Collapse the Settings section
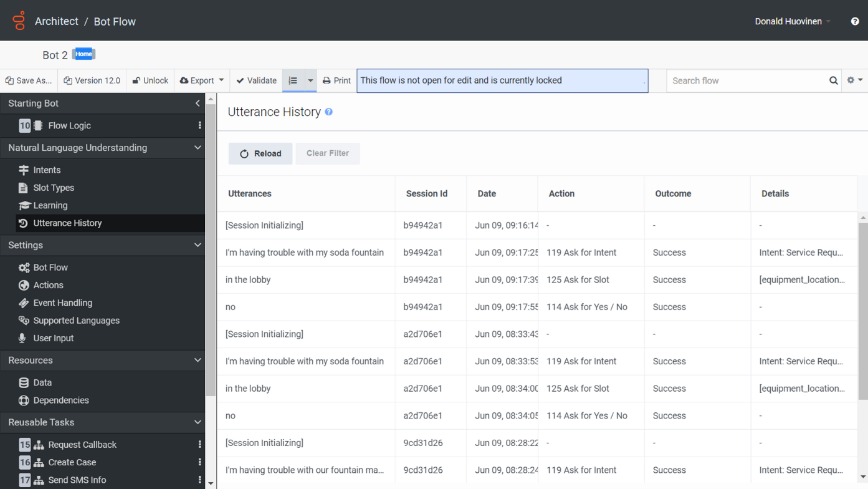 point(198,245)
